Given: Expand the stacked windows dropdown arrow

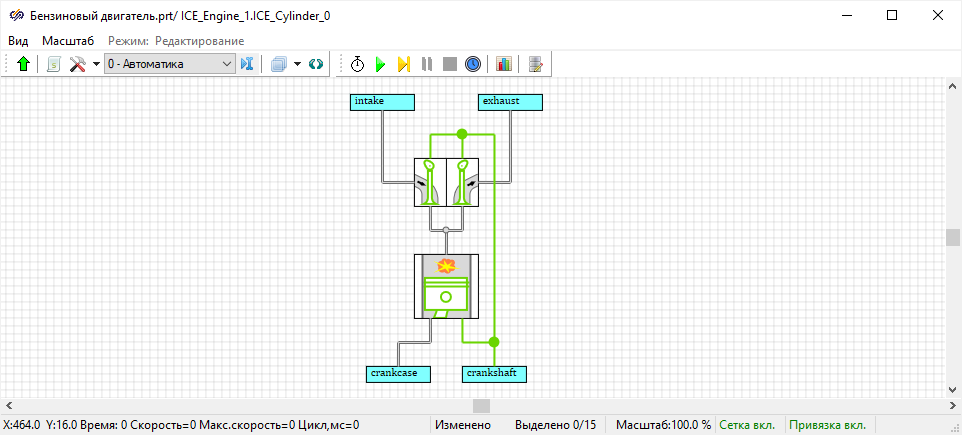Looking at the screenshot, I should tap(297, 64).
